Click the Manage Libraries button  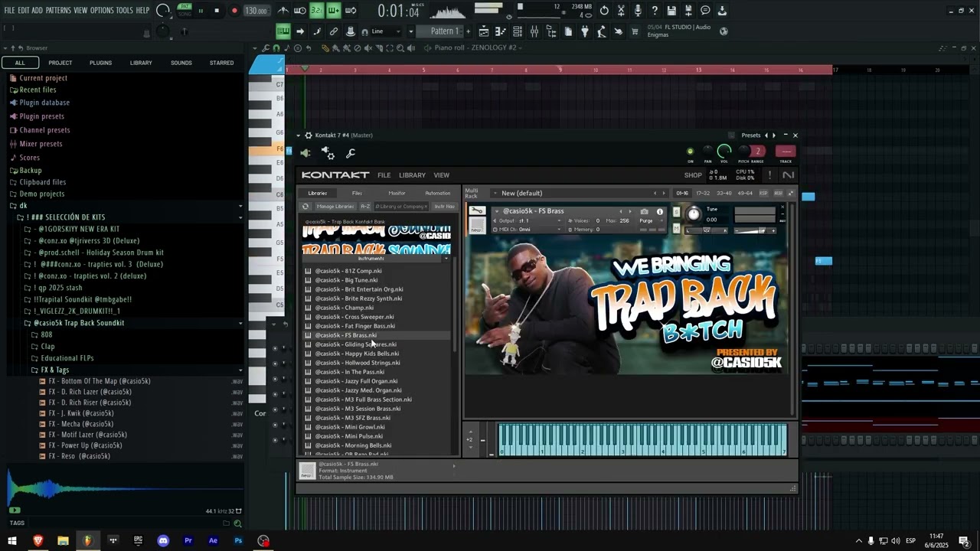click(x=335, y=207)
